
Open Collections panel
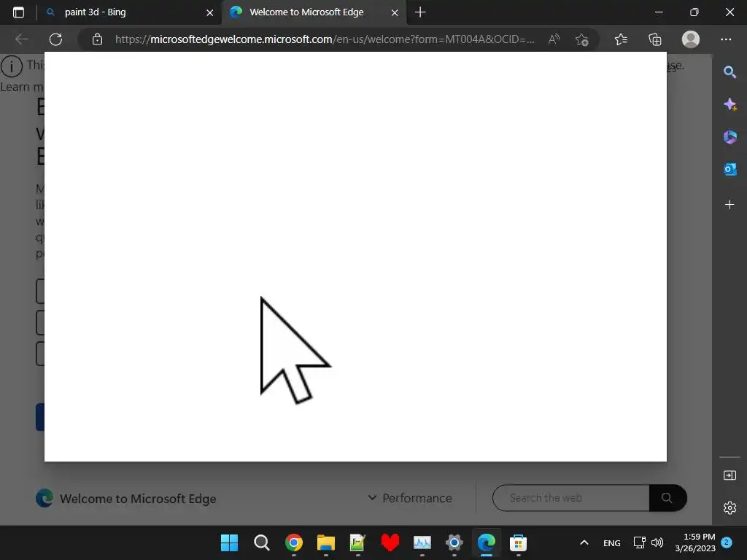(x=655, y=39)
